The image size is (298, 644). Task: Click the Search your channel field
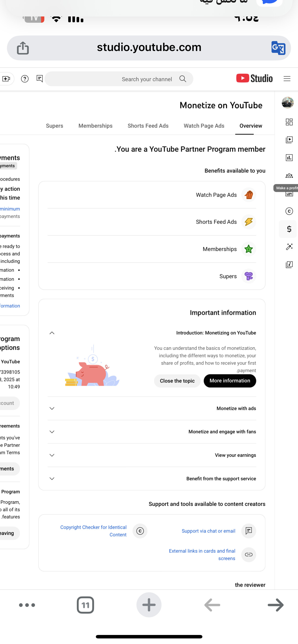(x=119, y=79)
